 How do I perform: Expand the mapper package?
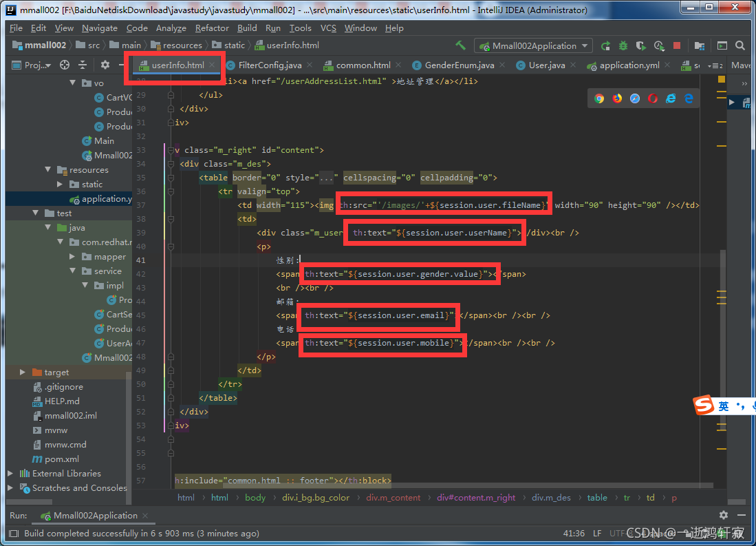coord(72,257)
